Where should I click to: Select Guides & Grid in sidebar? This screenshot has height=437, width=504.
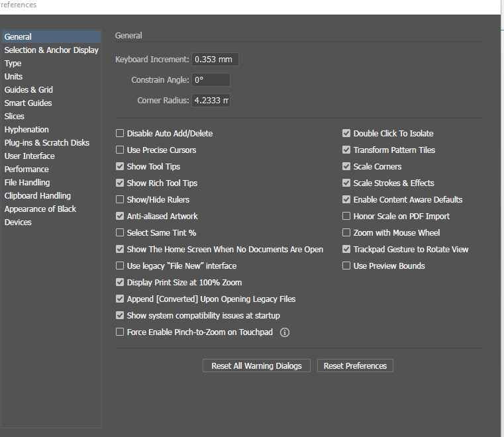point(28,89)
